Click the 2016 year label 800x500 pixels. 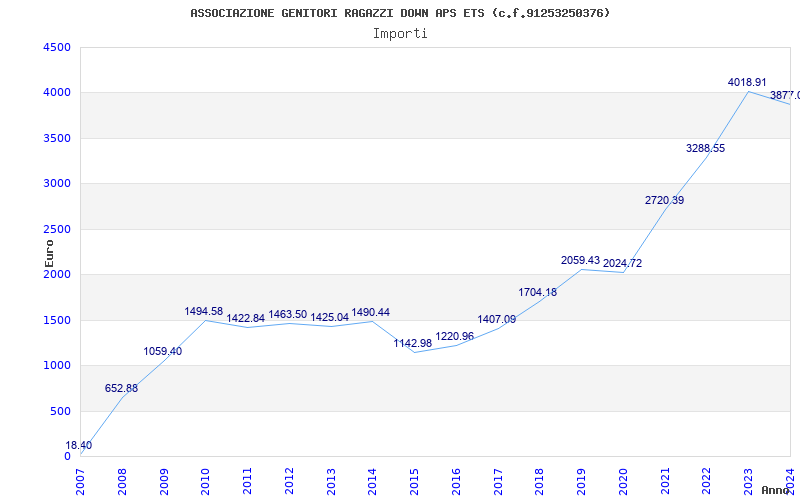point(456,482)
